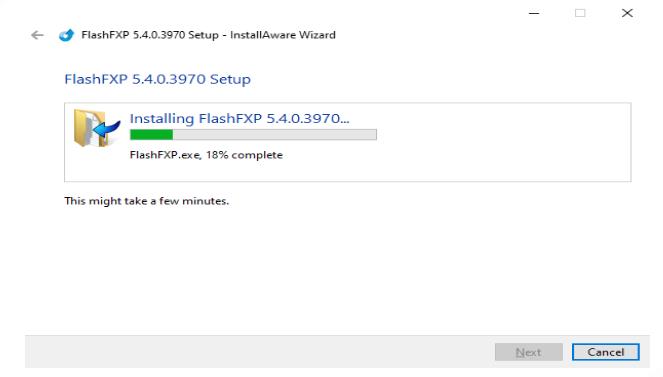Click the "InstallAware Wizard" window title text
Image resolution: width=663 pixels, height=377 pixels.
click(282, 35)
